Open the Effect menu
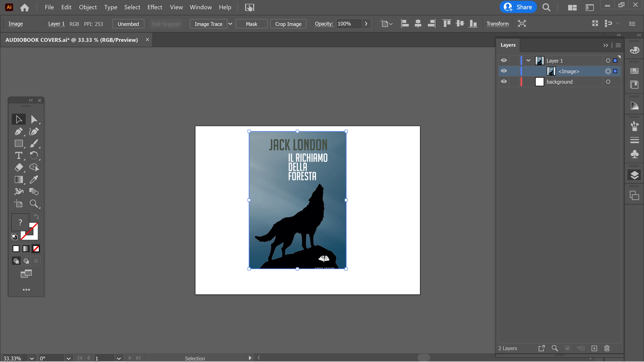 point(155,7)
